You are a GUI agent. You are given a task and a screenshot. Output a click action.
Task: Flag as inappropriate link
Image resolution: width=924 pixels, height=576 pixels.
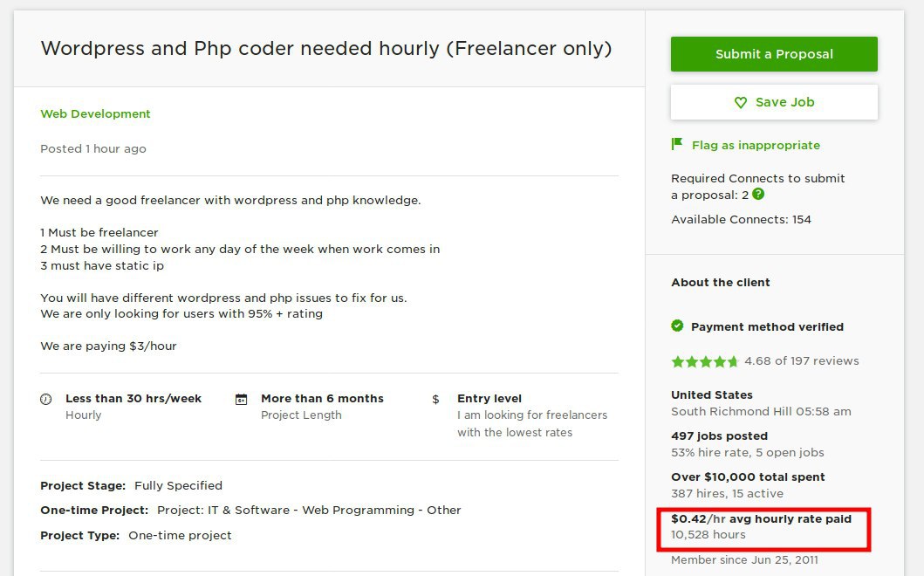756,145
